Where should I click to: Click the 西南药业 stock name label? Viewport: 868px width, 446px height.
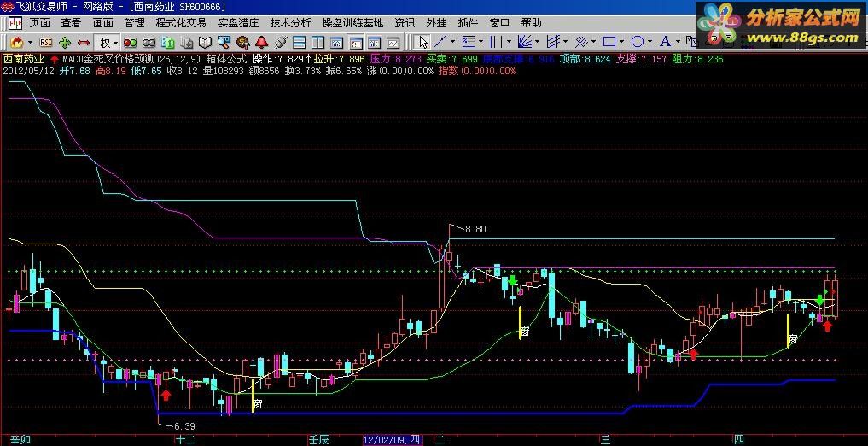click(24, 59)
